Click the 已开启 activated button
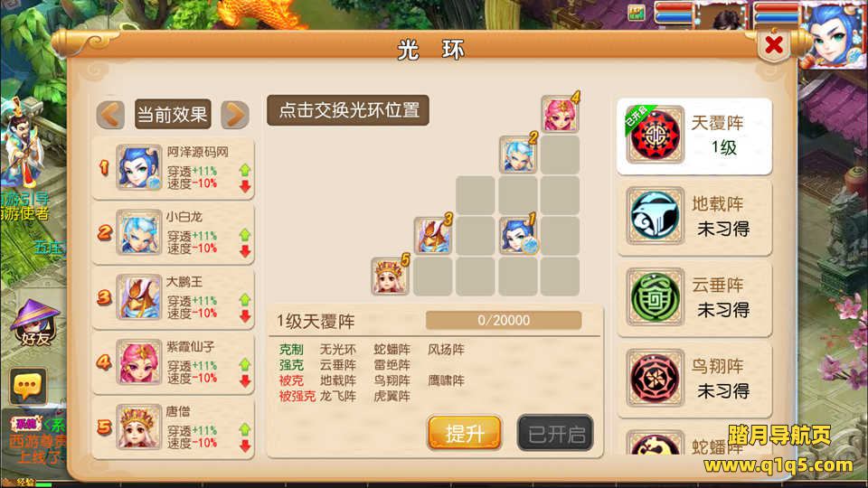 pos(555,433)
